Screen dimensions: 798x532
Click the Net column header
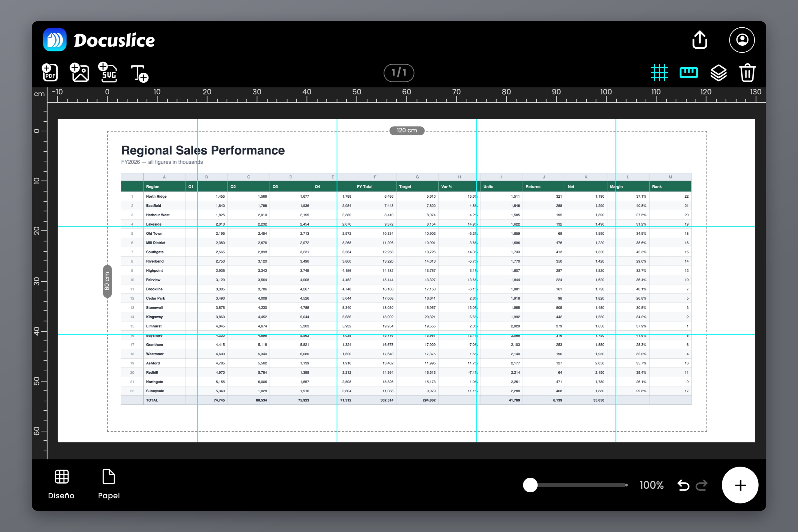tap(571, 187)
